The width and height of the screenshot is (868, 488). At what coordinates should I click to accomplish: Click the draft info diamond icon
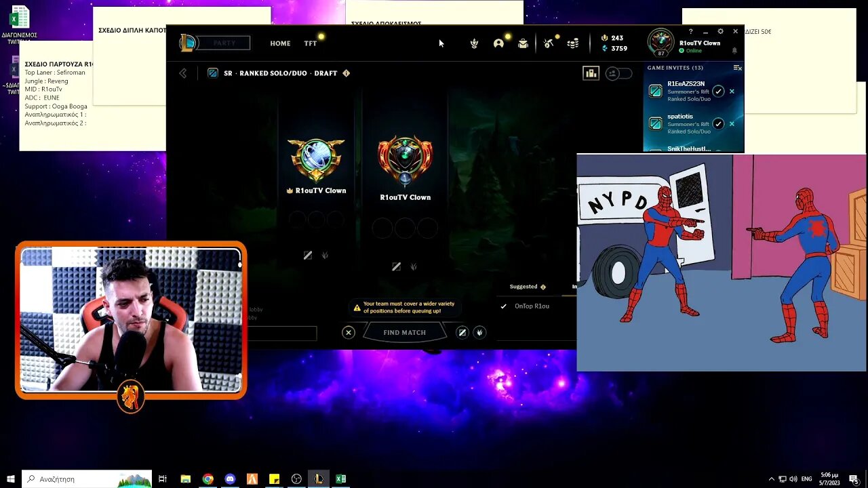click(x=347, y=73)
